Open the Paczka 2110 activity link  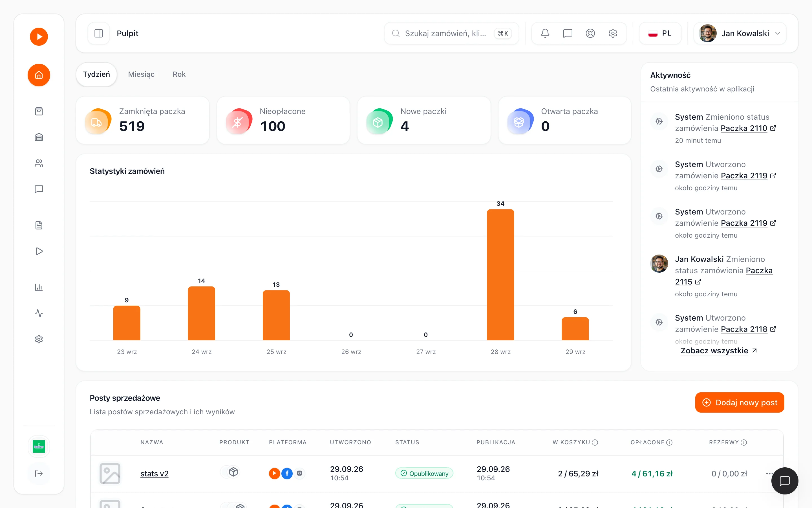coord(744,128)
